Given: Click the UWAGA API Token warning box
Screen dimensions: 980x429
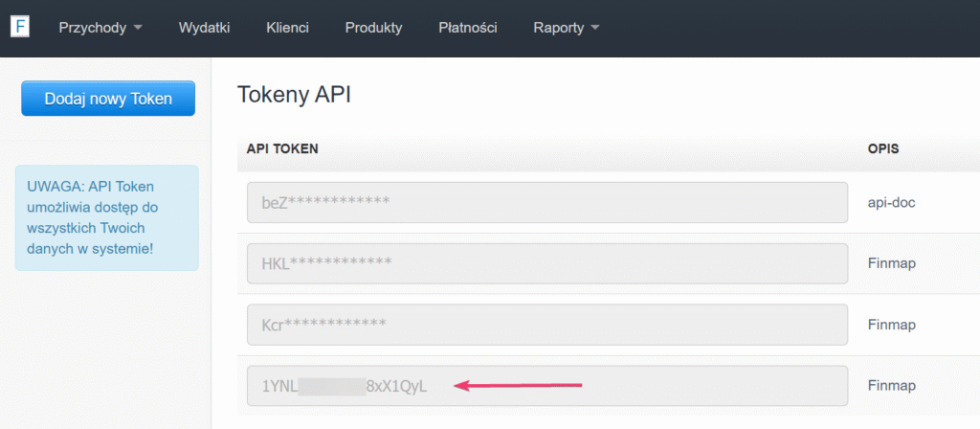Looking at the screenshot, I should (107, 217).
